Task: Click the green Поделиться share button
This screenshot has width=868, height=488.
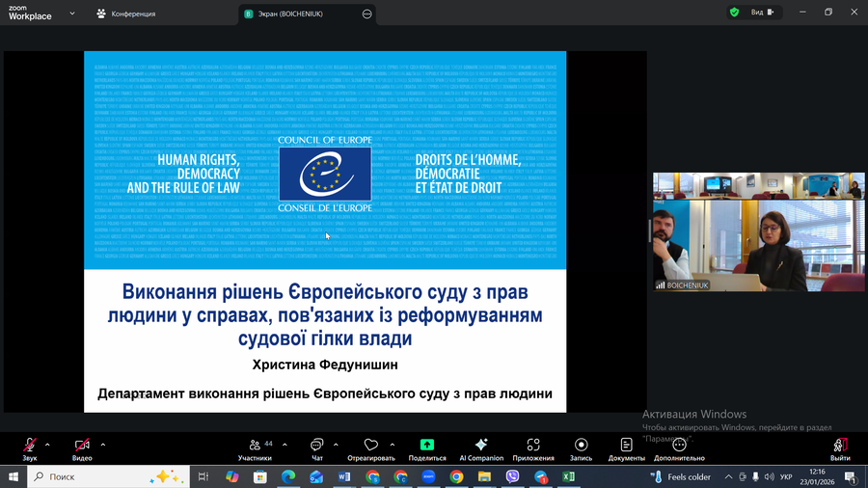Action: point(427,446)
